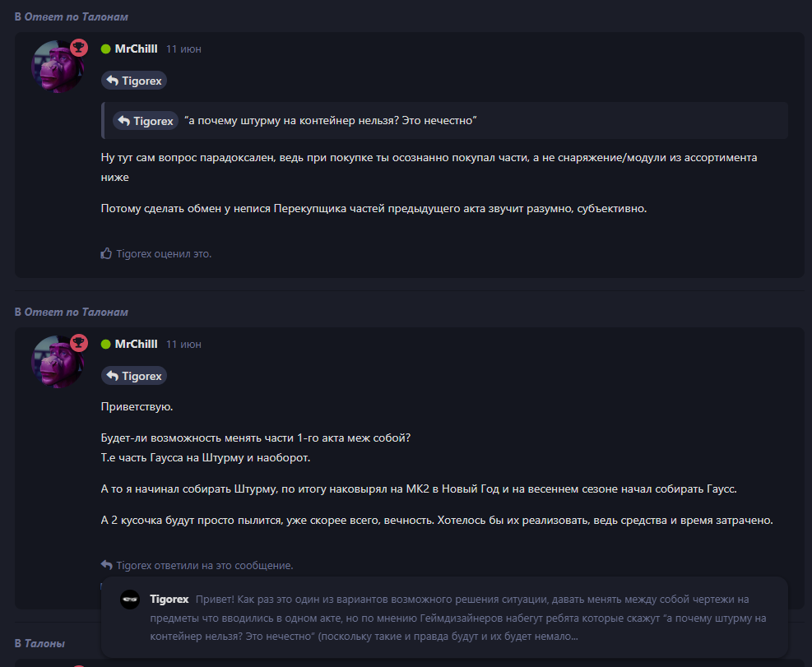Click the green online status dot in the top post
Image resolution: width=812 pixels, height=667 pixels.
105,49
